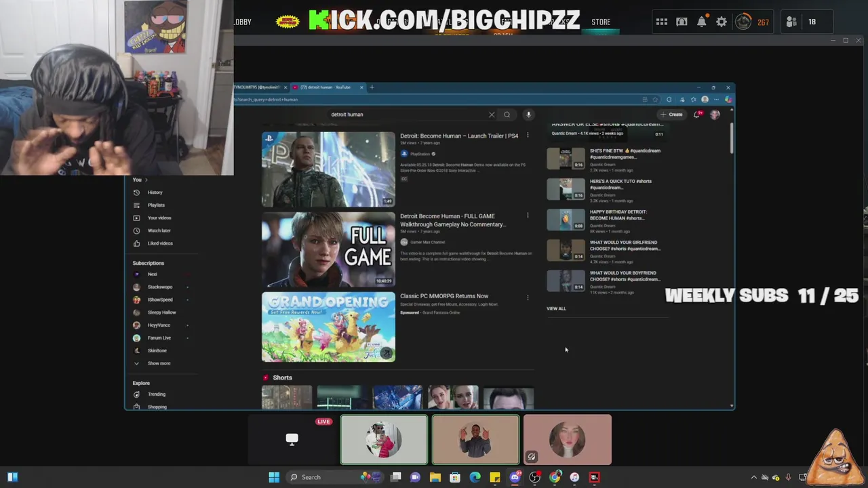Switch to the TYNOLIMIT95 browser tab

[261, 87]
